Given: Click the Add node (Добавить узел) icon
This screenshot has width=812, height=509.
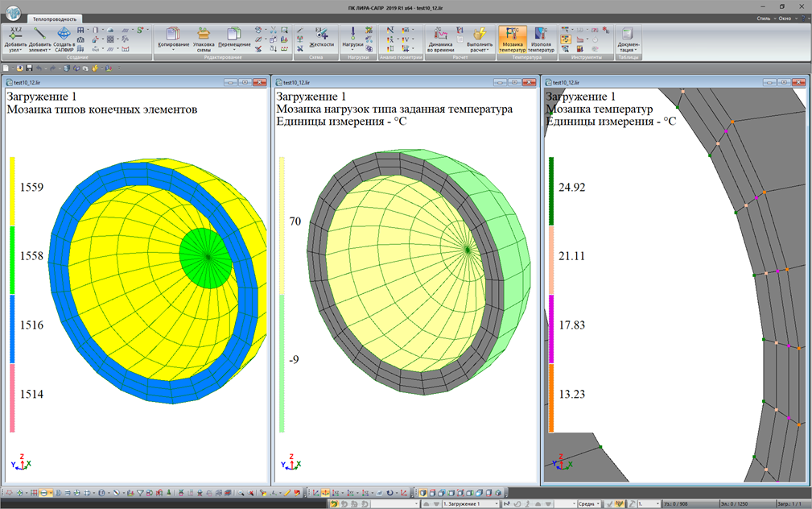Looking at the screenshot, I should (15, 34).
